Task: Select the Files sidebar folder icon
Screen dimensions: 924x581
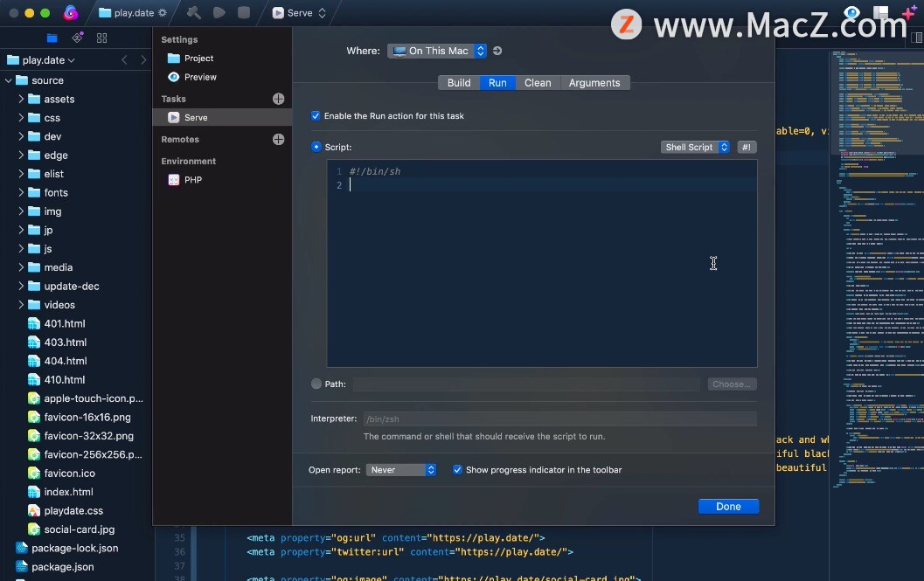Action: pyautogui.click(x=52, y=38)
